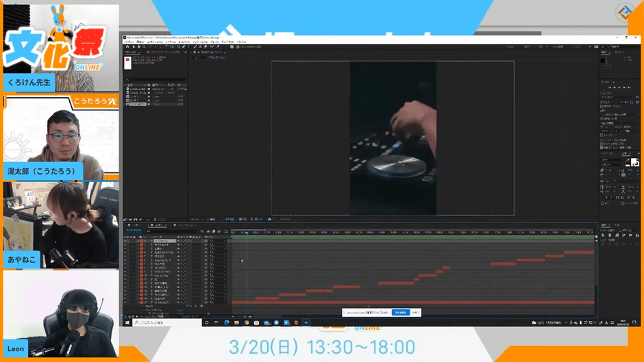
Task: Click the After Effects icon in the taskbar
Action: (306, 322)
